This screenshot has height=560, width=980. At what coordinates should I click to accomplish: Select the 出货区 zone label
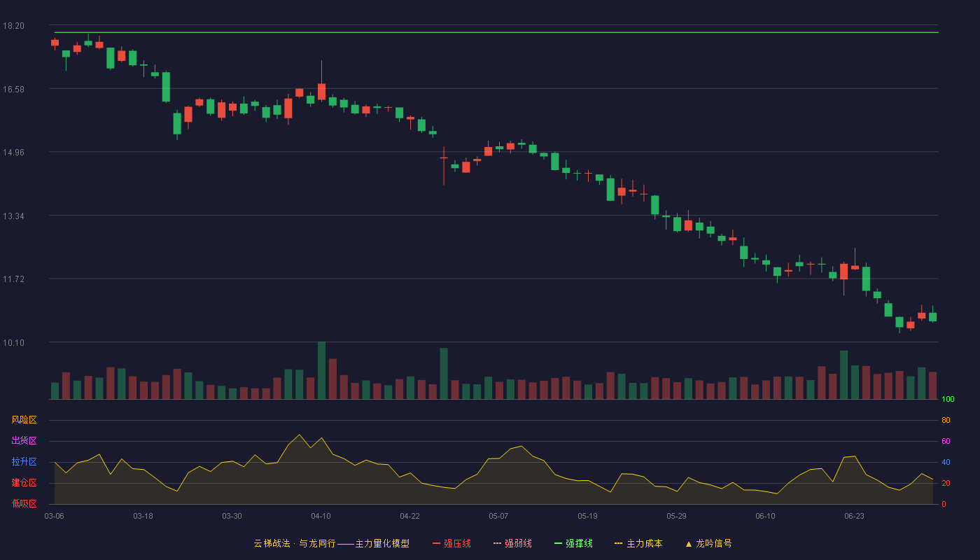pyautogui.click(x=24, y=441)
